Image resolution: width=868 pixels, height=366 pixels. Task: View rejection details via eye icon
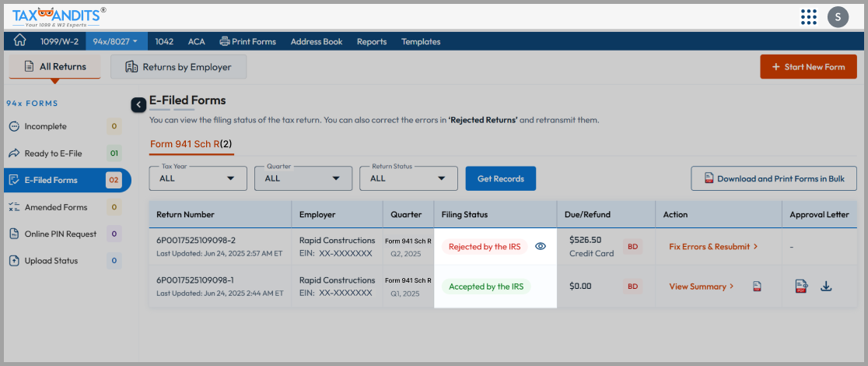pyautogui.click(x=541, y=246)
